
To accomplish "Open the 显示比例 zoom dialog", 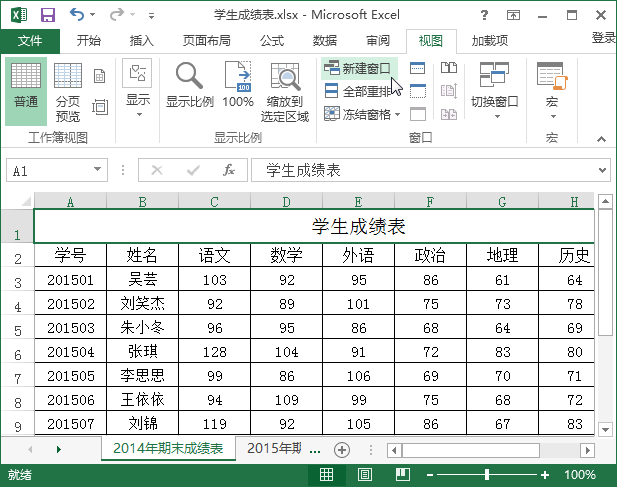I will point(189,87).
